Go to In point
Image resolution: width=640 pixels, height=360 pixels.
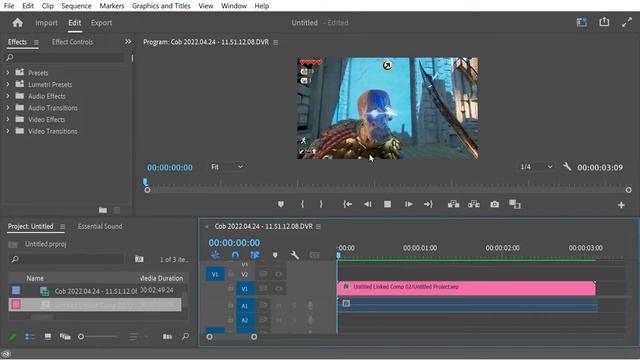click(347, 204)
